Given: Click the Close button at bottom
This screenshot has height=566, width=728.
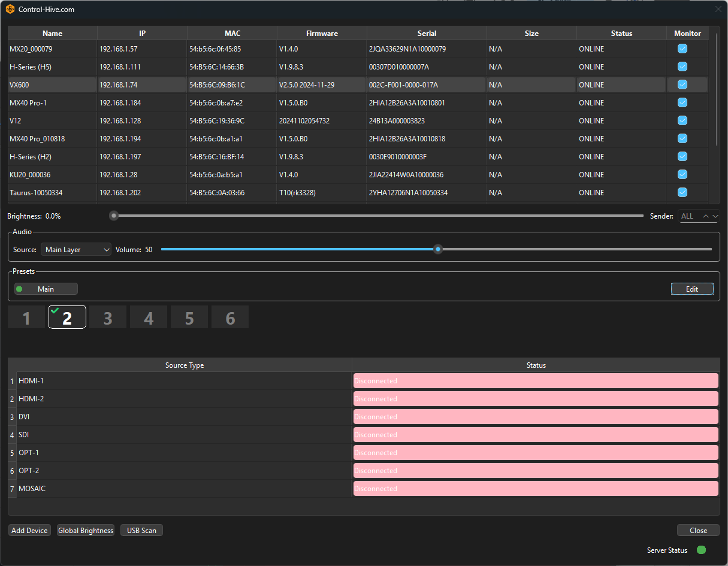Looking at the screenshot, I should click(x=698, y=531).
